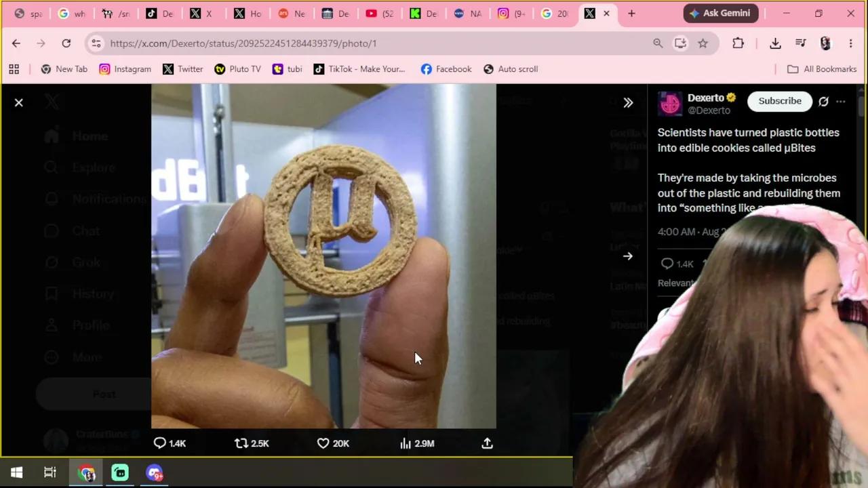Open the Instagram bookmark

[125, 69]
